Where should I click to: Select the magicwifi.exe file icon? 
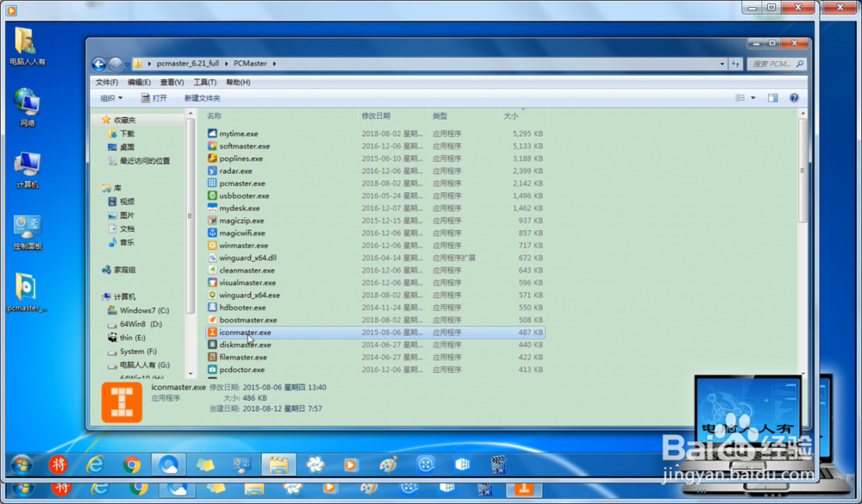pos(212,233)
